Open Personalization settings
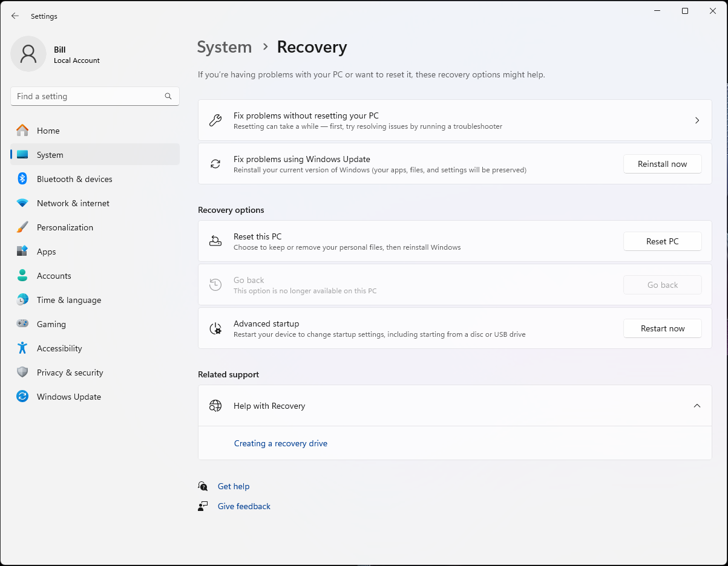Viewport: 728px width, 566px height. point(95,227)
